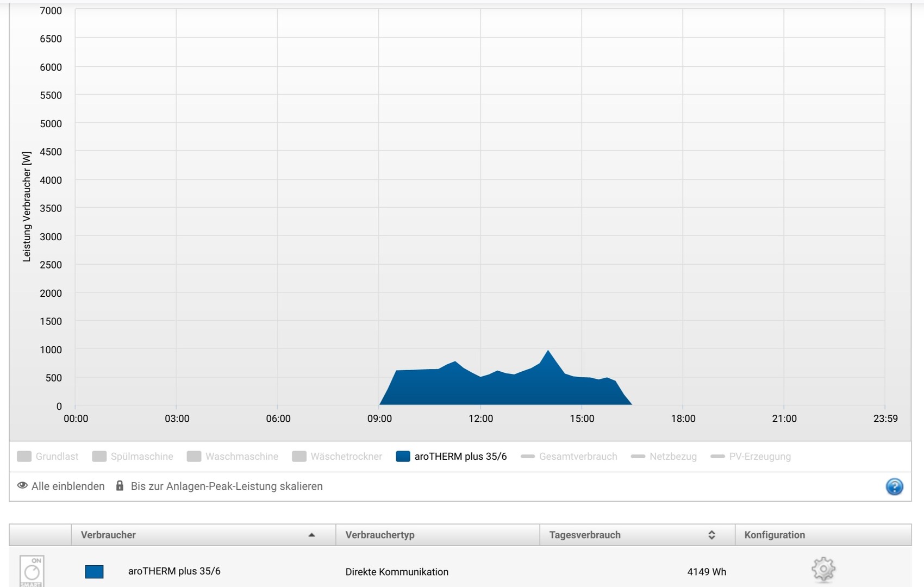
Task: Click the Konfiguration column header
Action: coord(775,535)
